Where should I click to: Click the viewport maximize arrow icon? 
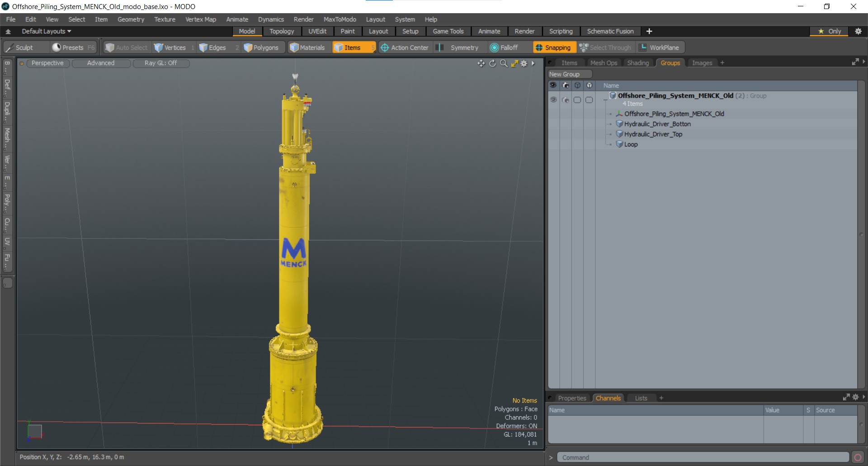point(514,63)
